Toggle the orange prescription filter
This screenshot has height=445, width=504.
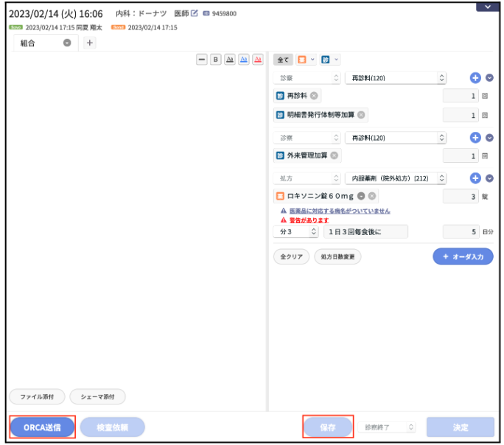[301, 60]
